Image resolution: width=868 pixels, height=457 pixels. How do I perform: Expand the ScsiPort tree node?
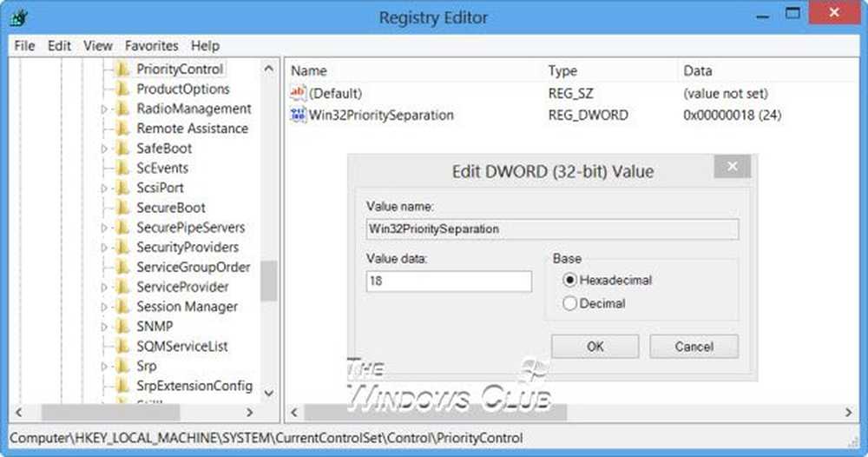(104, 189)
